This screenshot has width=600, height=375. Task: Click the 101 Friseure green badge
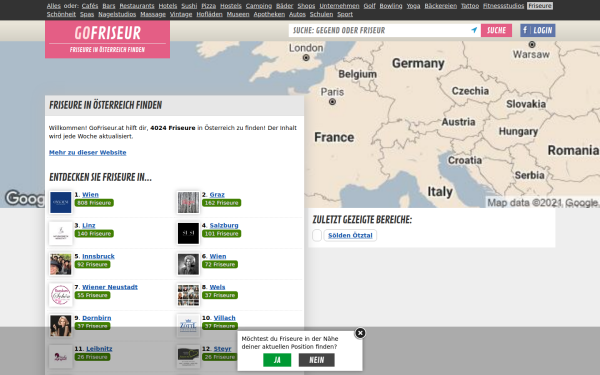coord(222,233)
